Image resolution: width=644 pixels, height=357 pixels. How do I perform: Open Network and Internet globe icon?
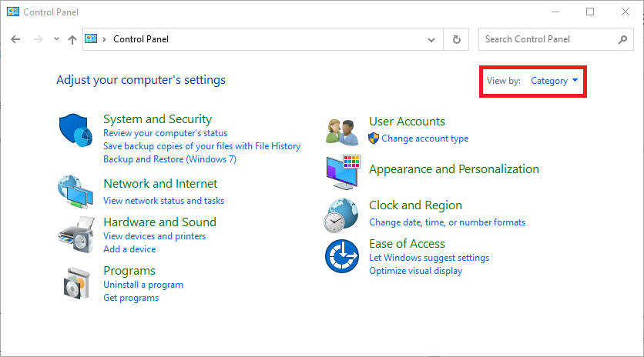pyautogui.click(x=75, y=192)
